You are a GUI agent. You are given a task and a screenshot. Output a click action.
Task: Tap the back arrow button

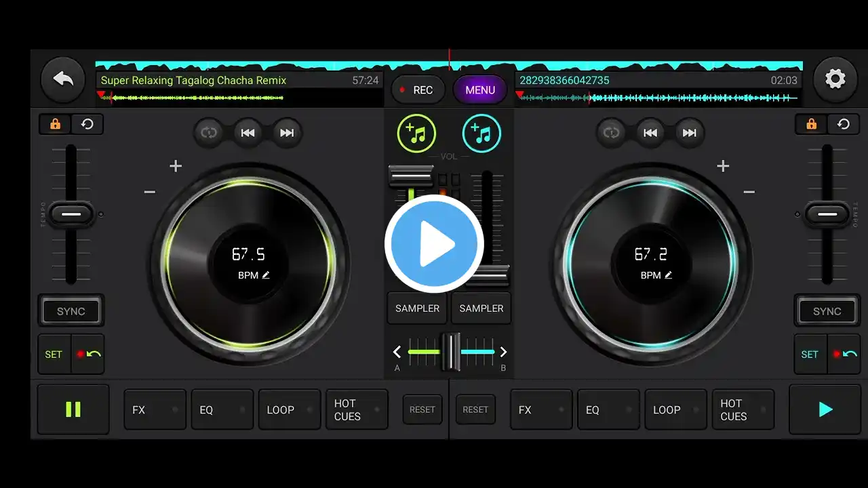pyautogui.click(x=63, y=80)
